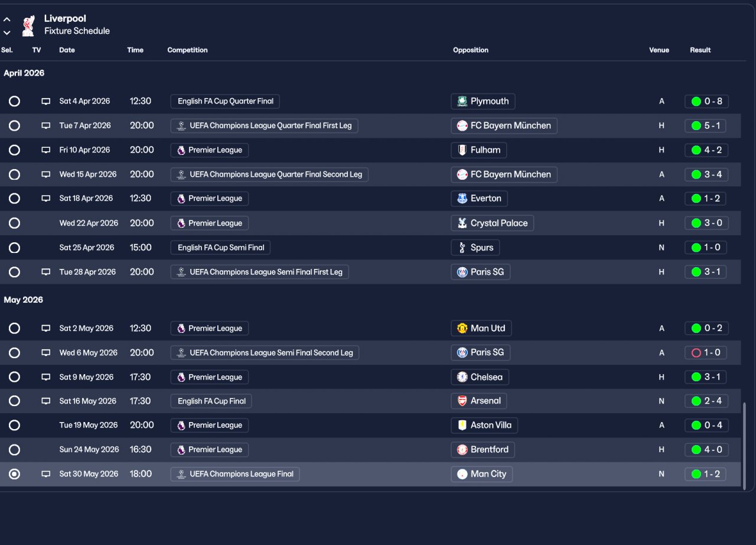Select the Wed 6 May Paris SG radio button

(14, 353)
